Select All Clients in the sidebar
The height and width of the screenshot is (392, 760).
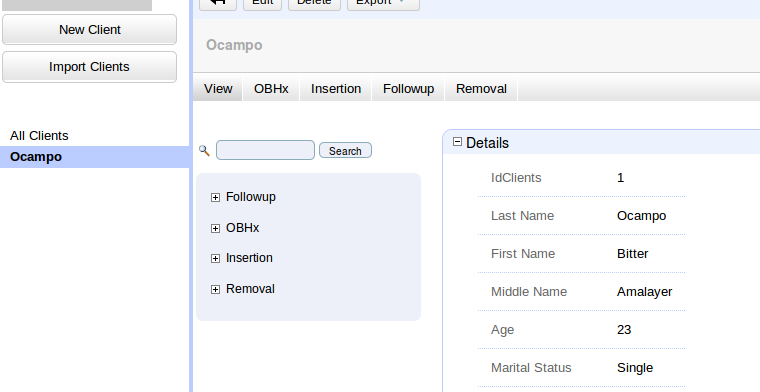click(39, 136)
